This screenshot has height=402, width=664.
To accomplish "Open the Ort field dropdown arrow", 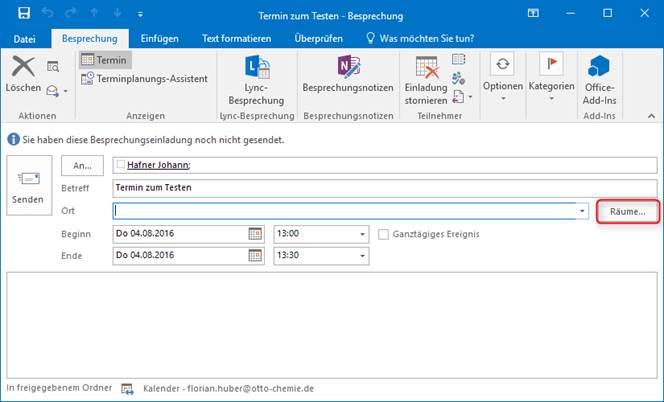I will point(582,211).
